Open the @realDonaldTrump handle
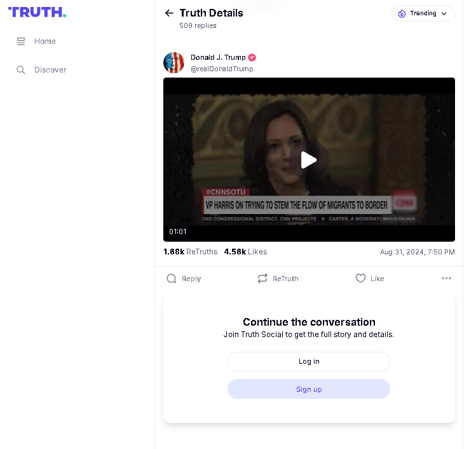Viewport: 476px width, 449px height. [222, 69]
